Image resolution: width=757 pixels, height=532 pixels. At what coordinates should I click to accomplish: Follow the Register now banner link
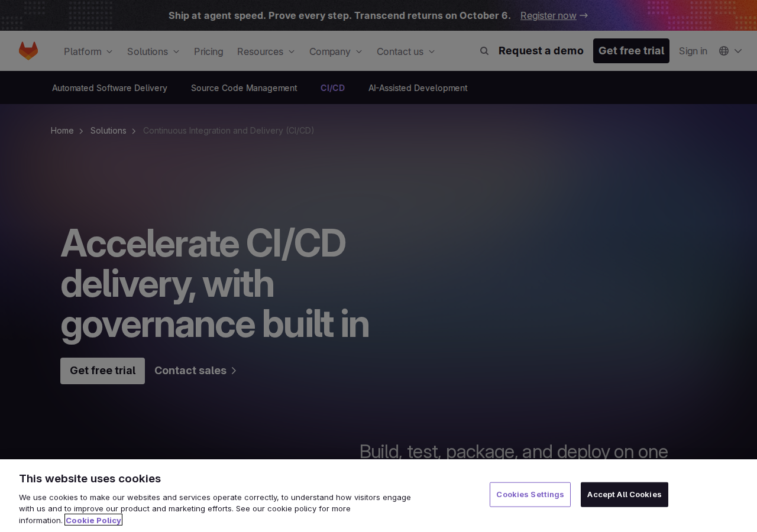pos(554,15)
